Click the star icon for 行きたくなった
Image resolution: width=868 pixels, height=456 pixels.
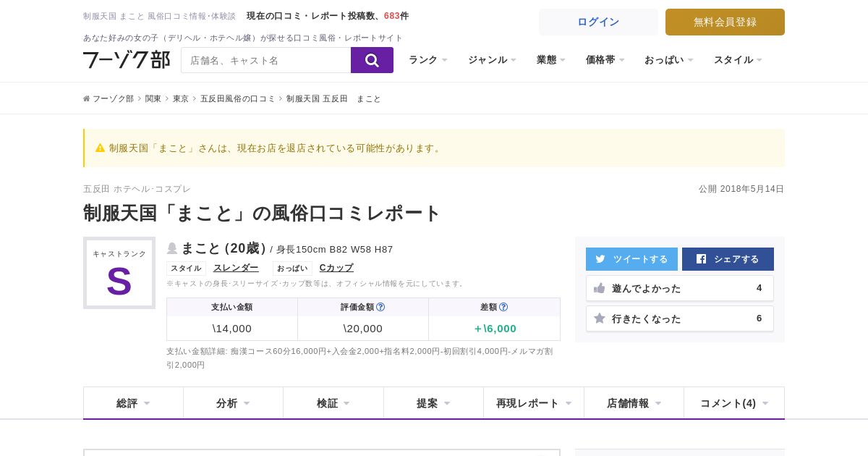(x=599, y=318)
